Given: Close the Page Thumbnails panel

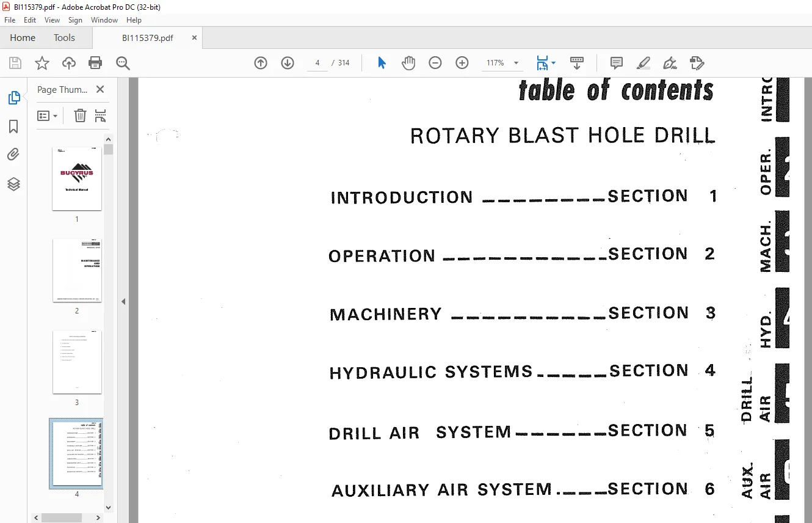Looking at the screenshot, I should pyautogui.click(x=100, y=89).
